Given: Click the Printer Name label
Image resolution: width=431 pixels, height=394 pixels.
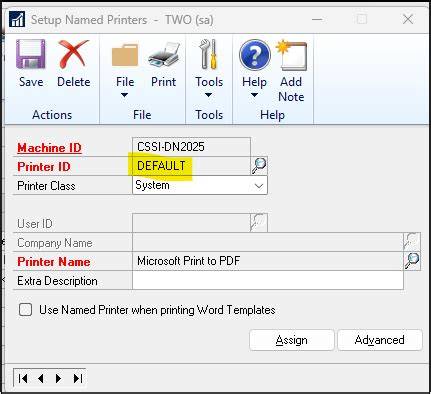Looking at the screenshot, I should click(x=54, y=262).
